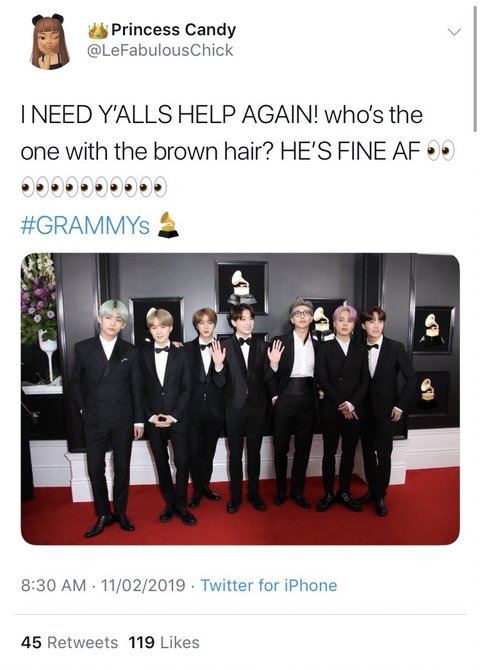Click the crown emoji beside Princess Candy
480x670 pixels.
[x=98, y=30]
